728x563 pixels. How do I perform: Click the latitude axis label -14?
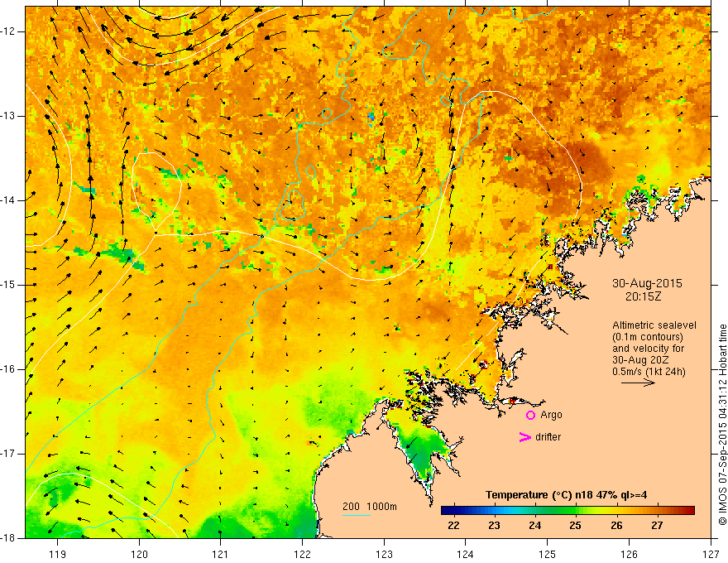tap(8, 200)
